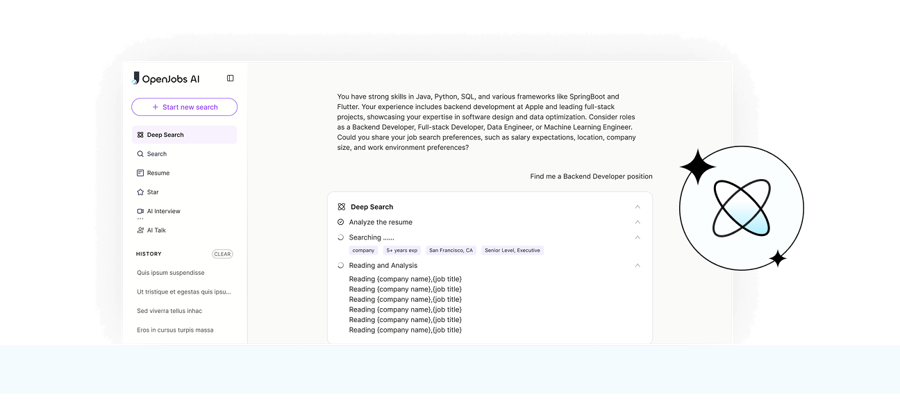Click the large atom orbit icon

point(741,209)
